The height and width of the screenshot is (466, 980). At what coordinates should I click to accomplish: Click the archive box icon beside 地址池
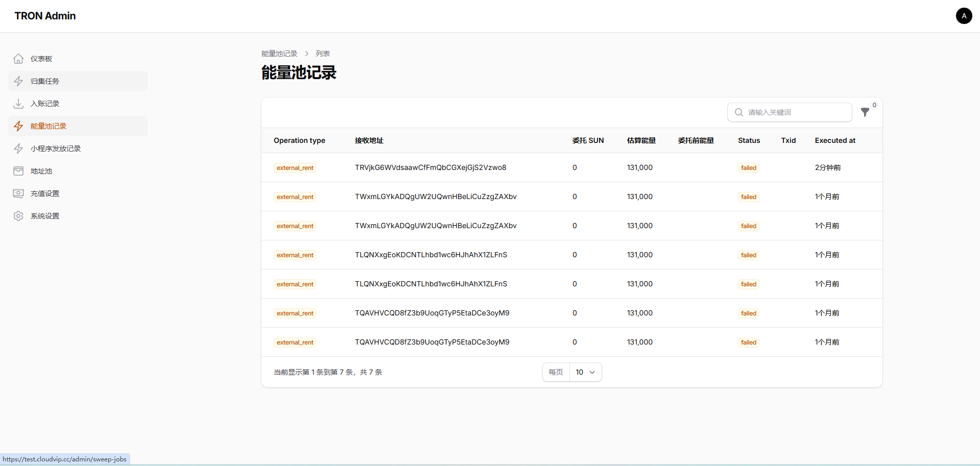click(x=18, y=171)
